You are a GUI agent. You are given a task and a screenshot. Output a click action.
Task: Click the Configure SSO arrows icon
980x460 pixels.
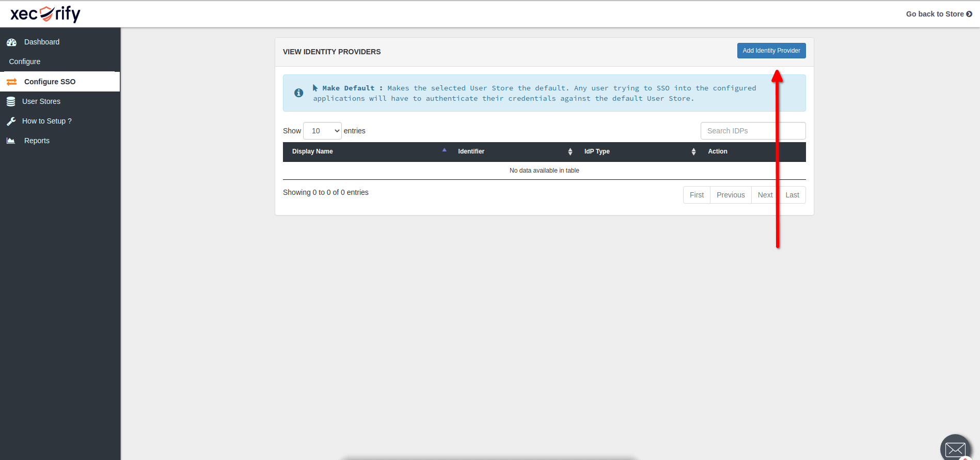coord(11,82)
